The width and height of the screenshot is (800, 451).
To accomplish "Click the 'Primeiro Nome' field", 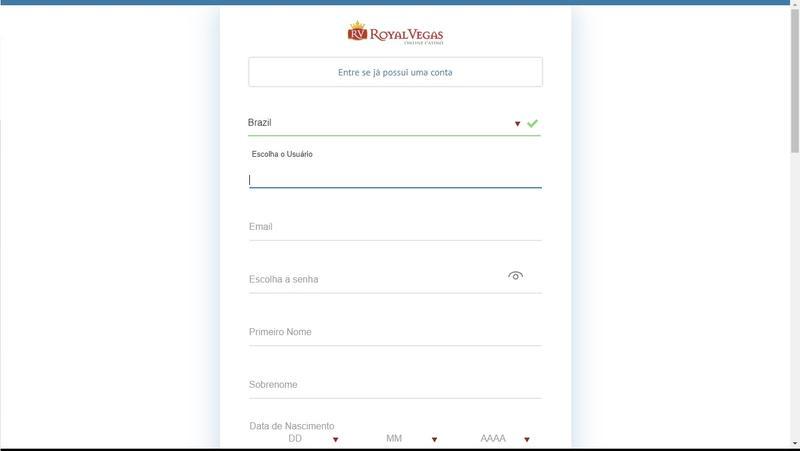I will coord(395,332).
